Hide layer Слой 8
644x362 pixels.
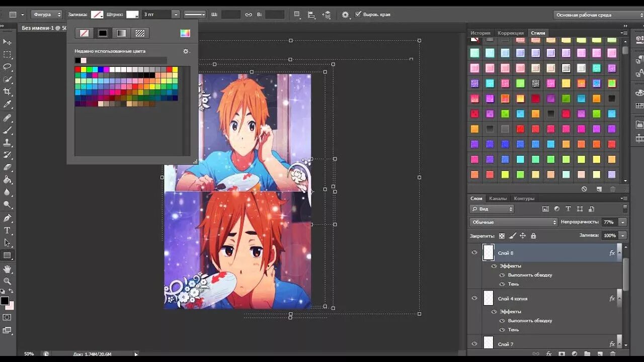coord(474,252)
